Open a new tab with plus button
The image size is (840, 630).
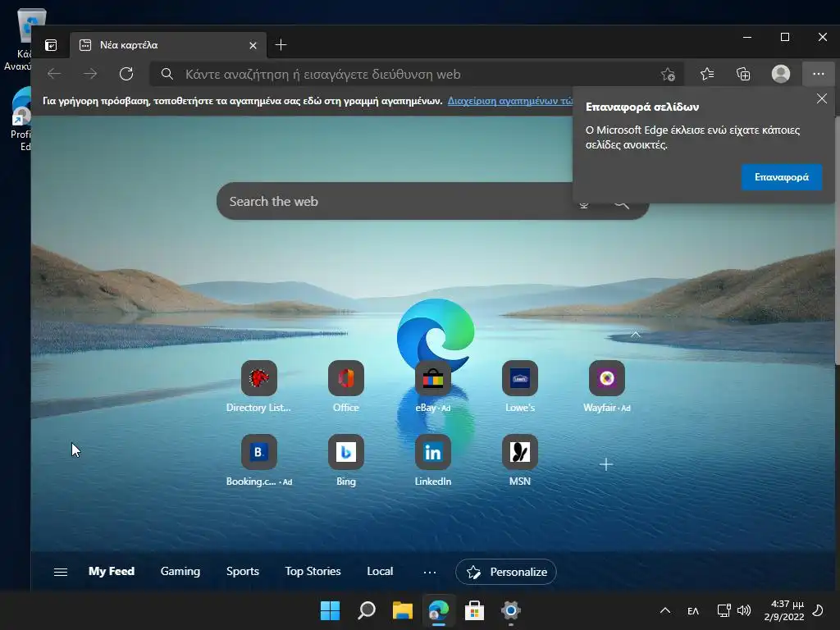tap(281, 45)
